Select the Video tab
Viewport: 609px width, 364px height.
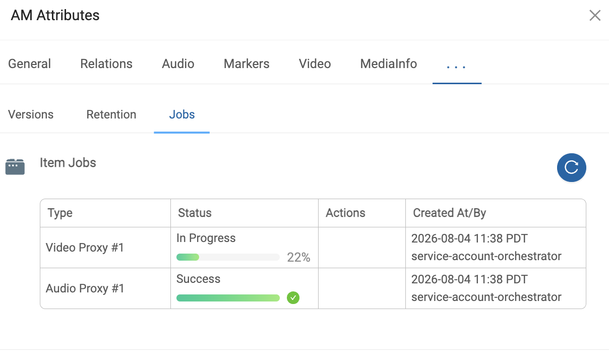tap(315, 64)
